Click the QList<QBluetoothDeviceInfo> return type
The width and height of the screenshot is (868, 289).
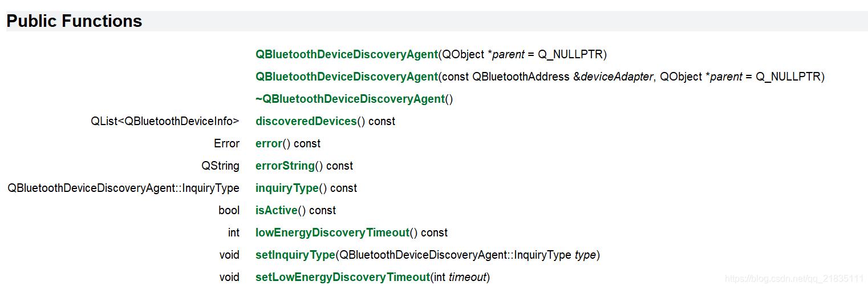click(x=165, y=121)
